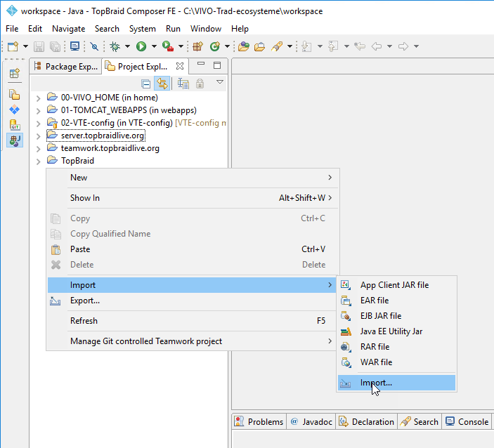Select the Java perspective sidebar icon

pos(15,140)
